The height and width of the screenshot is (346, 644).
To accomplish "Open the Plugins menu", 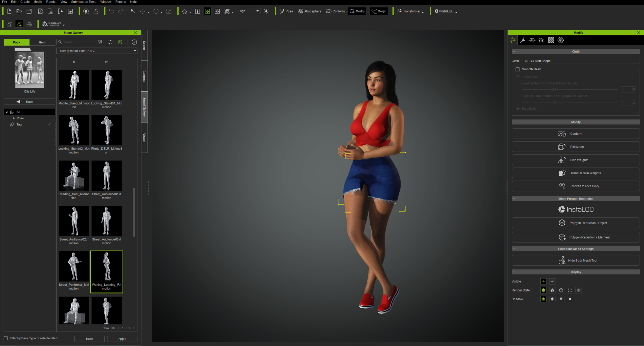I will 121,2.
